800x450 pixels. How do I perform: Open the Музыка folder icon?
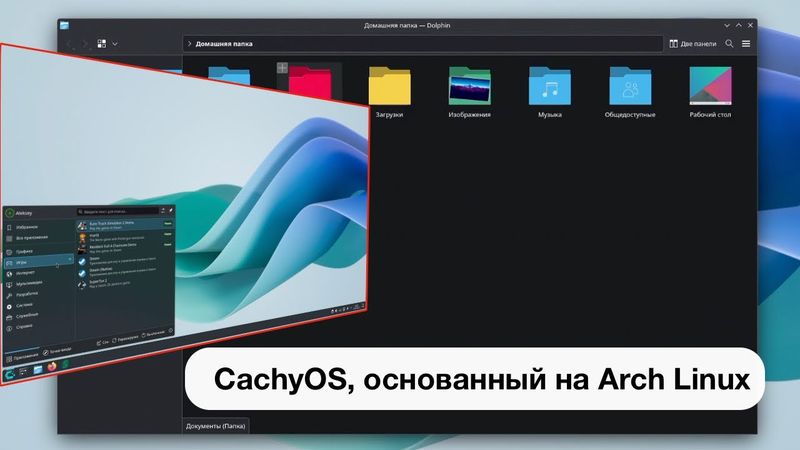point(549,86)
